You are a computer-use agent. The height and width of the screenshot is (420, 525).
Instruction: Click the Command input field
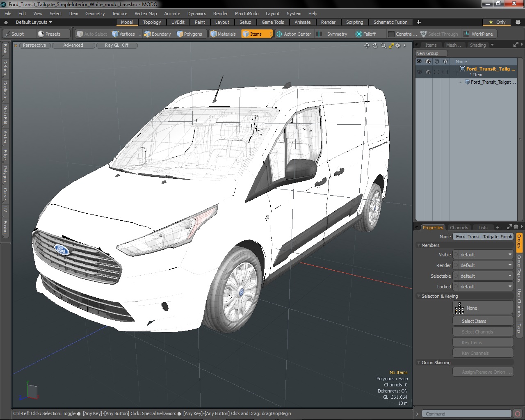[x=467, y=414]
